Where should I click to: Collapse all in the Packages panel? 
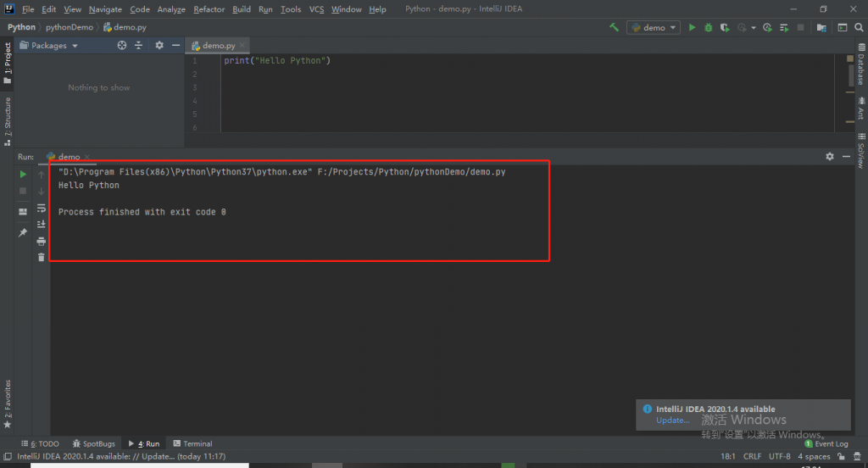tap(138, 46)
